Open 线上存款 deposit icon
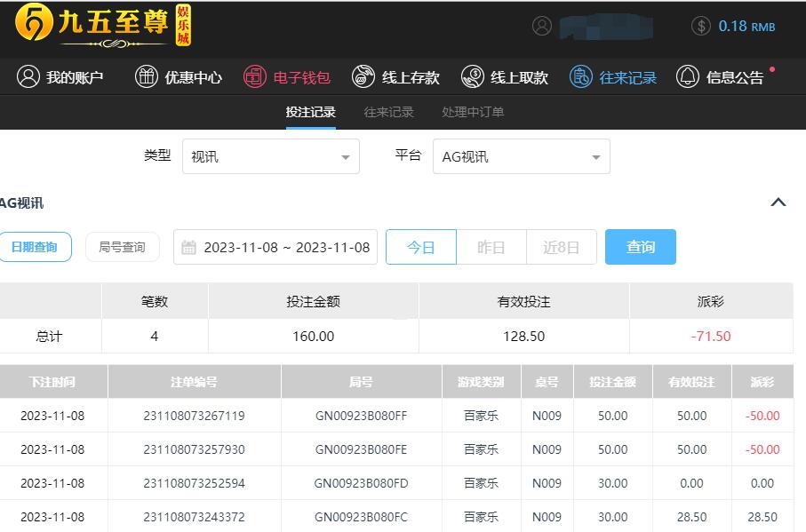806x532 pixels. point(363,77)
